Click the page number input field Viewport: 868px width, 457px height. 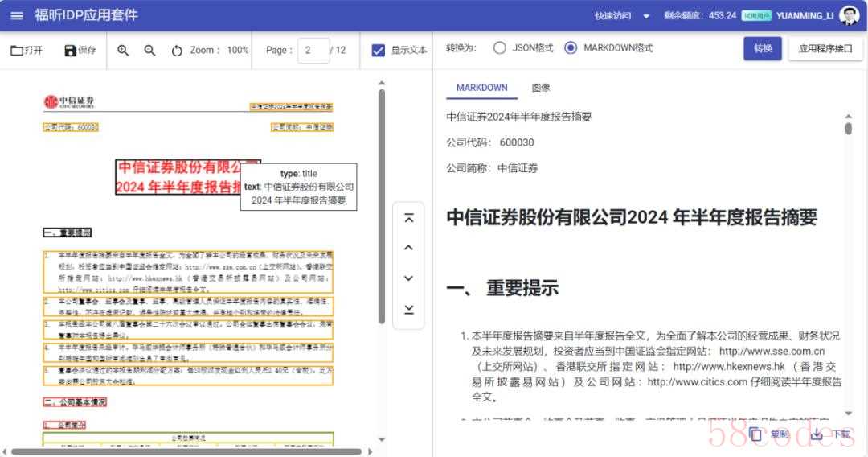pyautogui.click(x=313, y=51)
